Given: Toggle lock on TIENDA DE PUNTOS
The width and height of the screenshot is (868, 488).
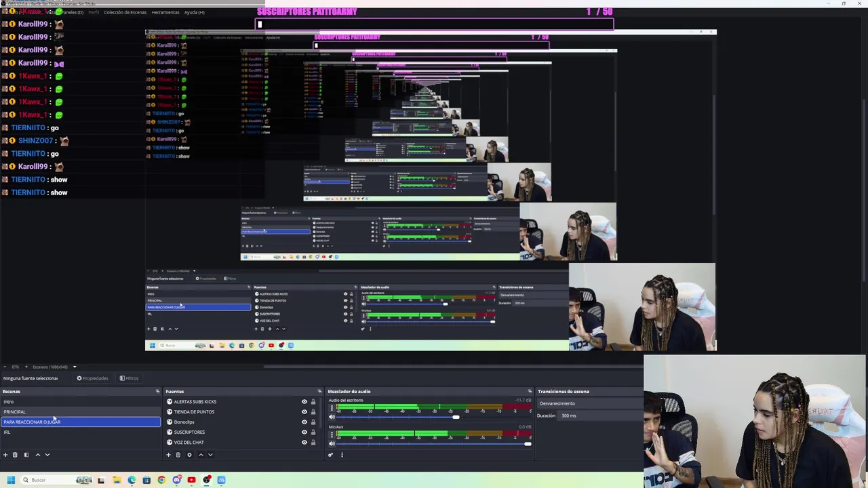Looking at the screenshot, I should pos(313,412).
